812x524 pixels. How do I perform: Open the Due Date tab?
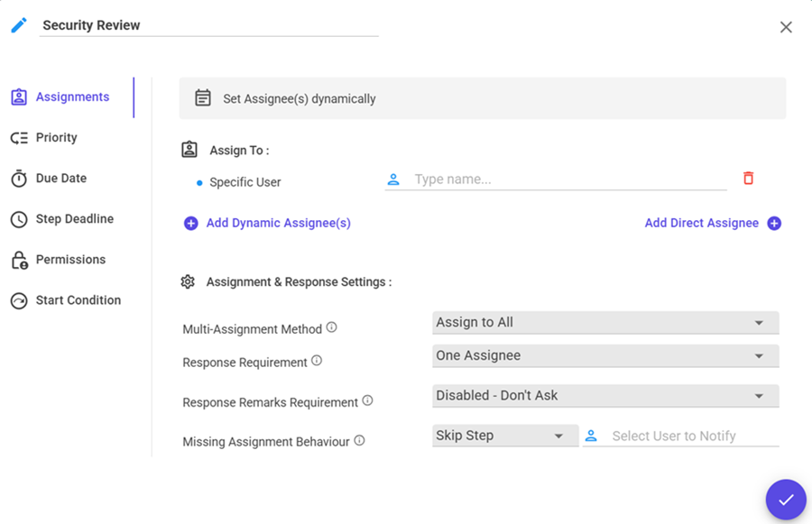click(60, 179)
